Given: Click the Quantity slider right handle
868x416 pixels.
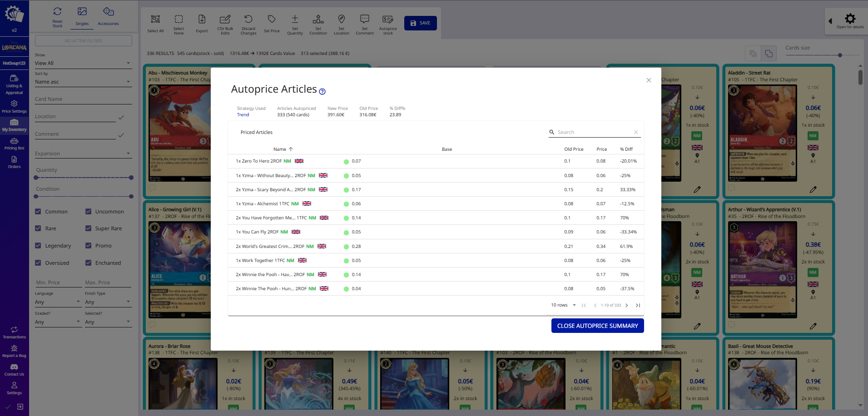Looking at the screenshot, I should tap(131, 178).
